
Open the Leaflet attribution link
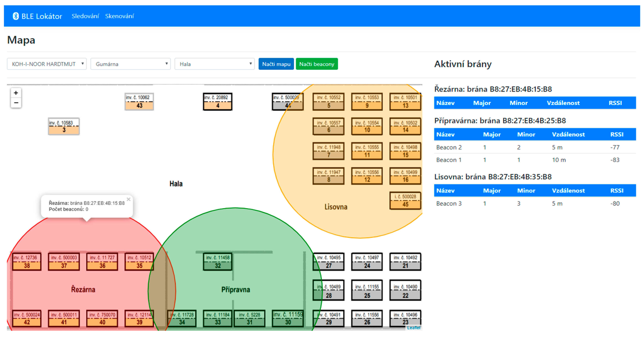414,328
